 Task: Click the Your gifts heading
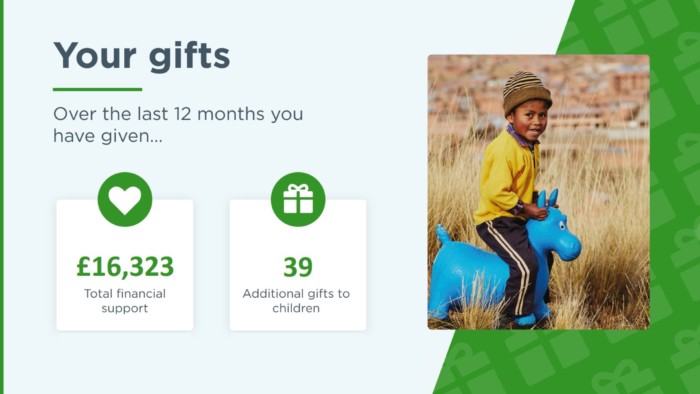[x=142, y=57]
